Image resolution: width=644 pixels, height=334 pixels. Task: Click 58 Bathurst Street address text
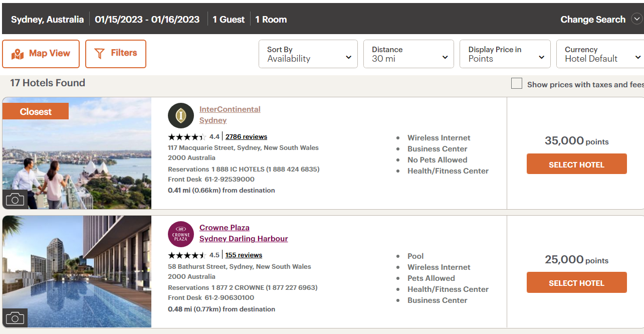[240, 271]
